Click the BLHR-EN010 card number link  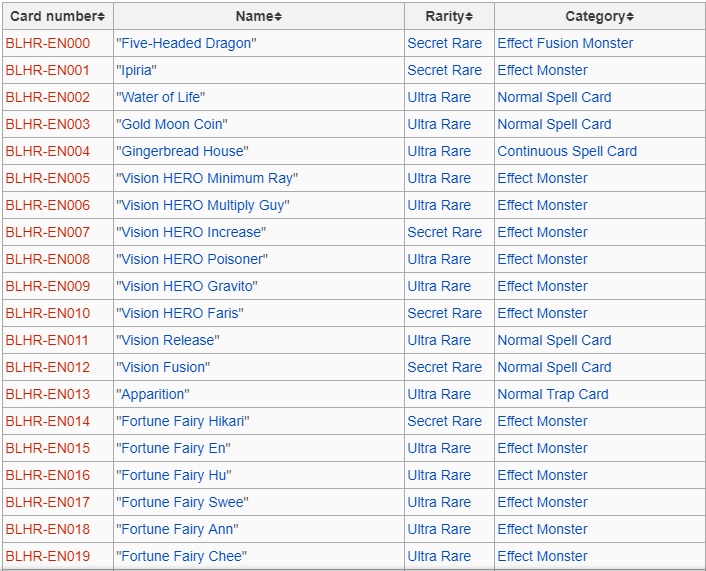[47, 313]
